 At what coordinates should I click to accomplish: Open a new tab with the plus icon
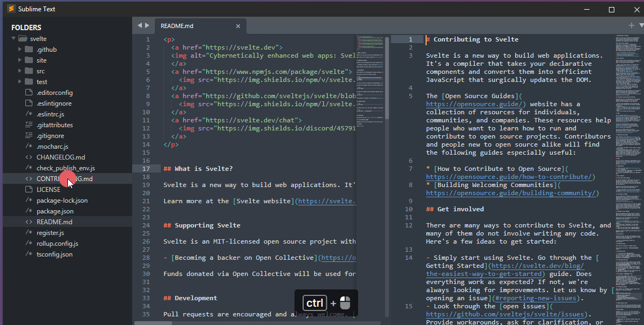pos(631,25)
